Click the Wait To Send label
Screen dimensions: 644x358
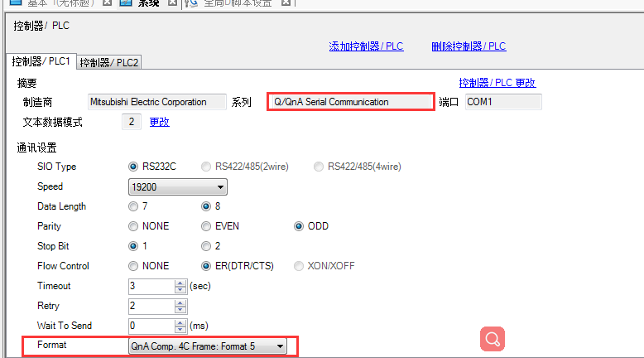65,326
